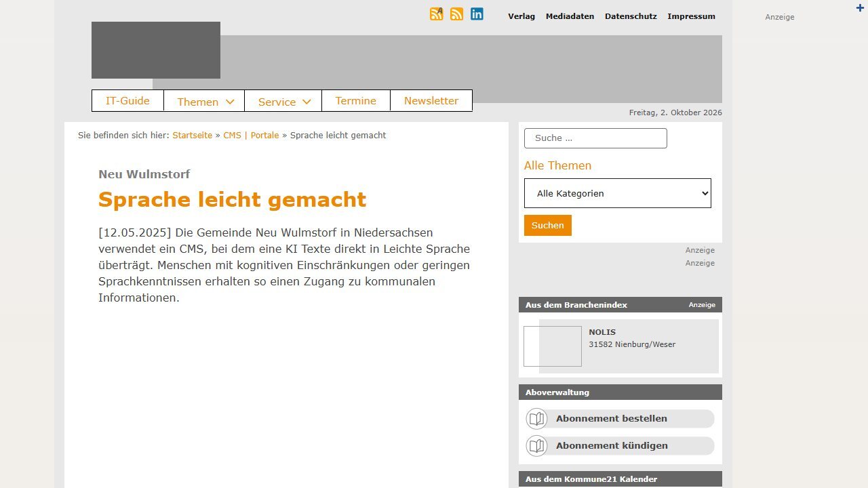Viewport: 868px width, 488px height.
Task: Open the first RSS feed icon marked A
Action: (x=437, y=14)
